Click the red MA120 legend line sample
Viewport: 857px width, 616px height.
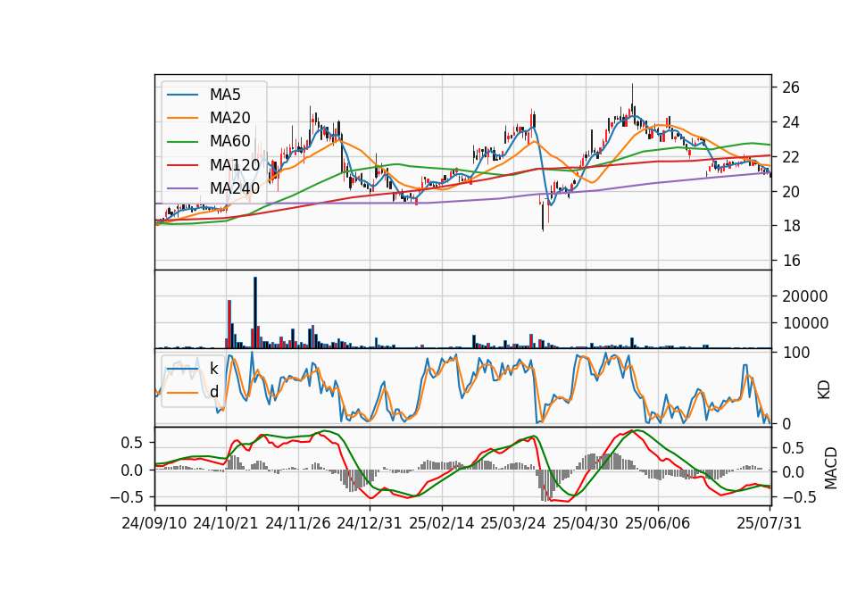click(182, 164)
